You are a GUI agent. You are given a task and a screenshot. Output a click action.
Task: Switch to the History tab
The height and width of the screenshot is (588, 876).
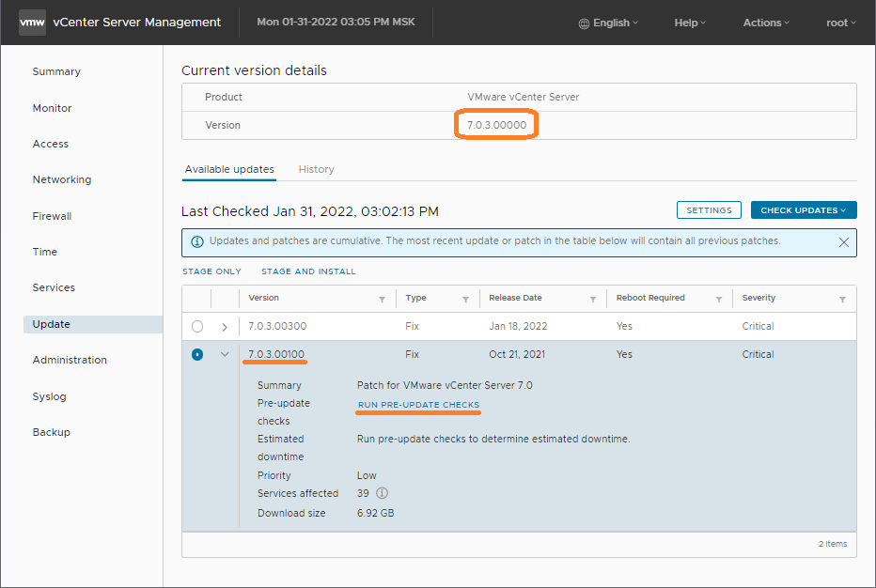316,169
